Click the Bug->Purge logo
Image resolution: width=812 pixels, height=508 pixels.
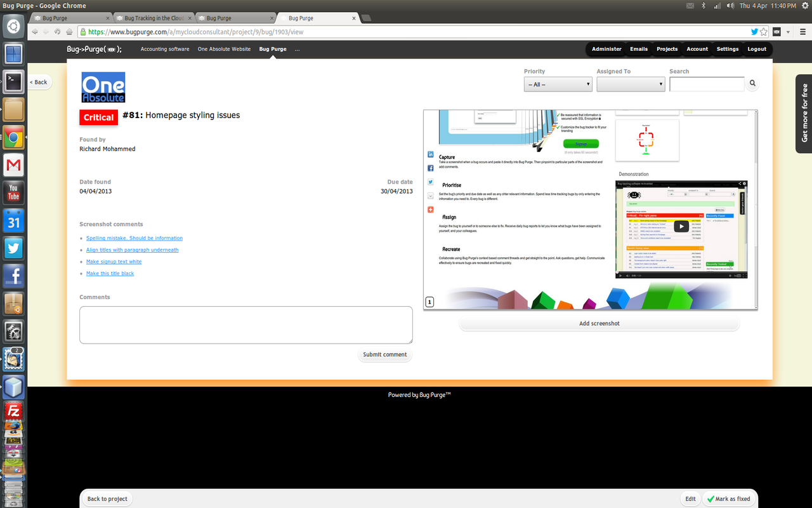tap(94, 49)
